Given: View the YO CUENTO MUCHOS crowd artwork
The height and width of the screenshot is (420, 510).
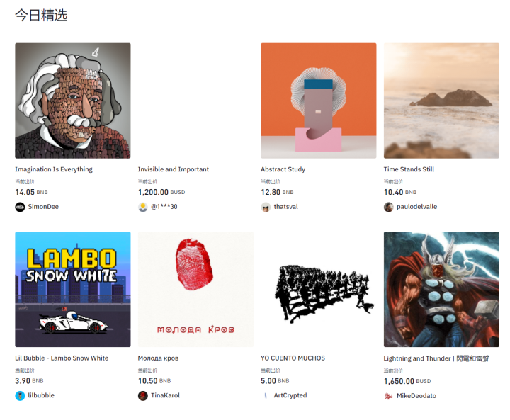Looking at the screenshot, I should tap(319, 289).
